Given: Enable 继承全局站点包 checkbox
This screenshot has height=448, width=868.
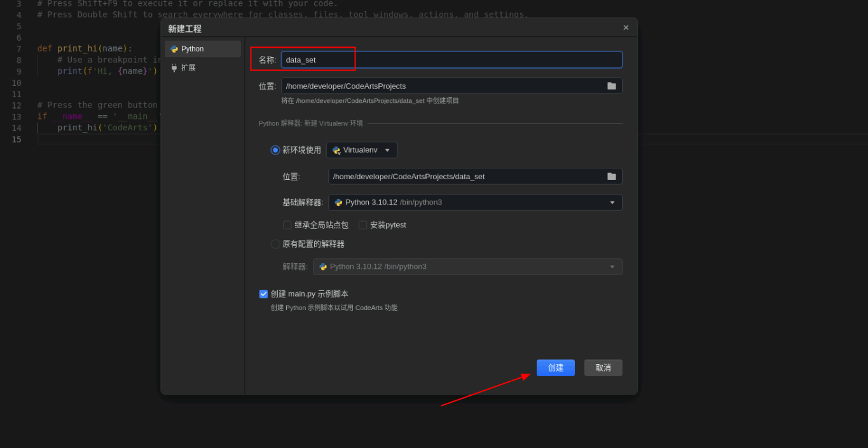Looking at the screenshot, I should point(287,225).
